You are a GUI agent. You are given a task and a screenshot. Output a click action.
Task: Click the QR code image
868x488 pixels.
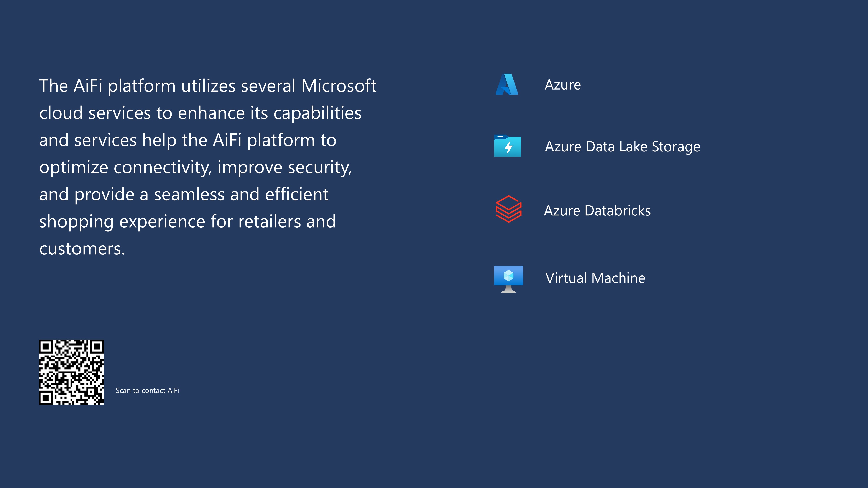tap(72, 372)
